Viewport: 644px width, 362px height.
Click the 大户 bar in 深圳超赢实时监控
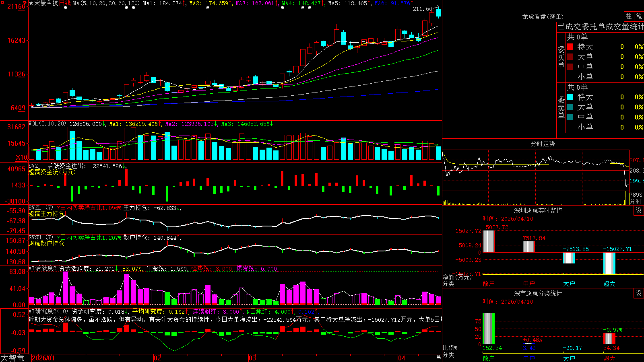tap(569, 258)
